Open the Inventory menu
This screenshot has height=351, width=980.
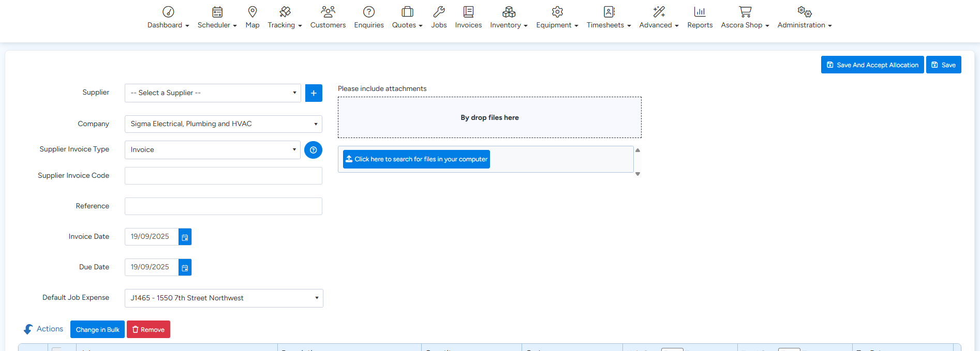509,17
